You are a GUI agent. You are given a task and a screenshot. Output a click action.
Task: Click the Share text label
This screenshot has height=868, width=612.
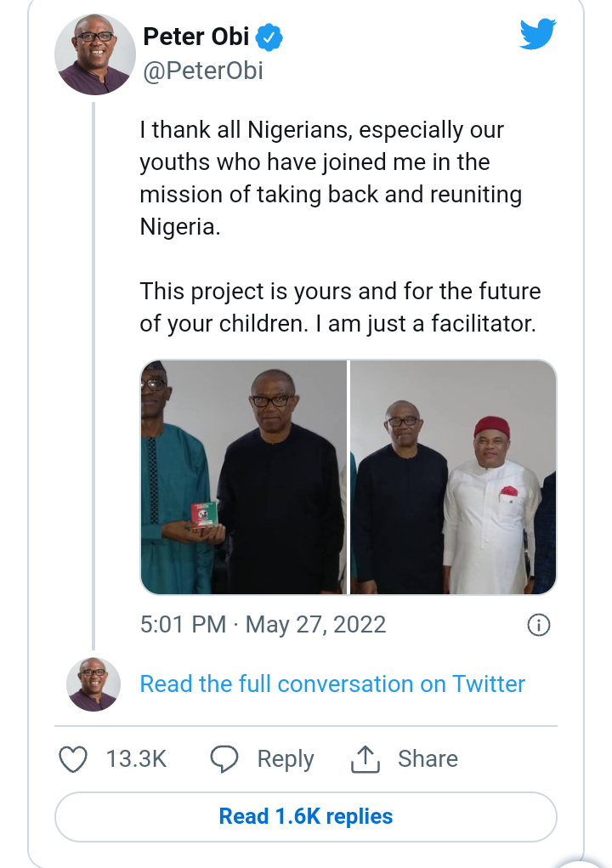[428, 759]
